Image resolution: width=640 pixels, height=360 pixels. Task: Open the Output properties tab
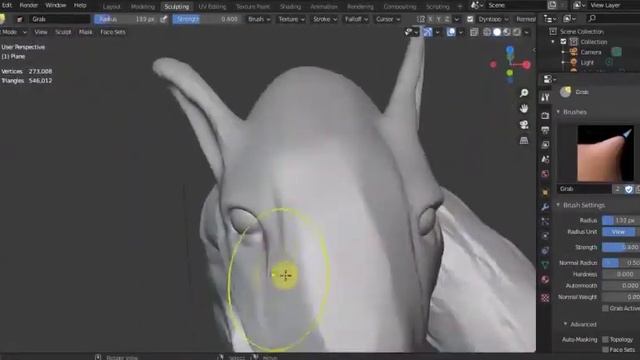(545, 130)
